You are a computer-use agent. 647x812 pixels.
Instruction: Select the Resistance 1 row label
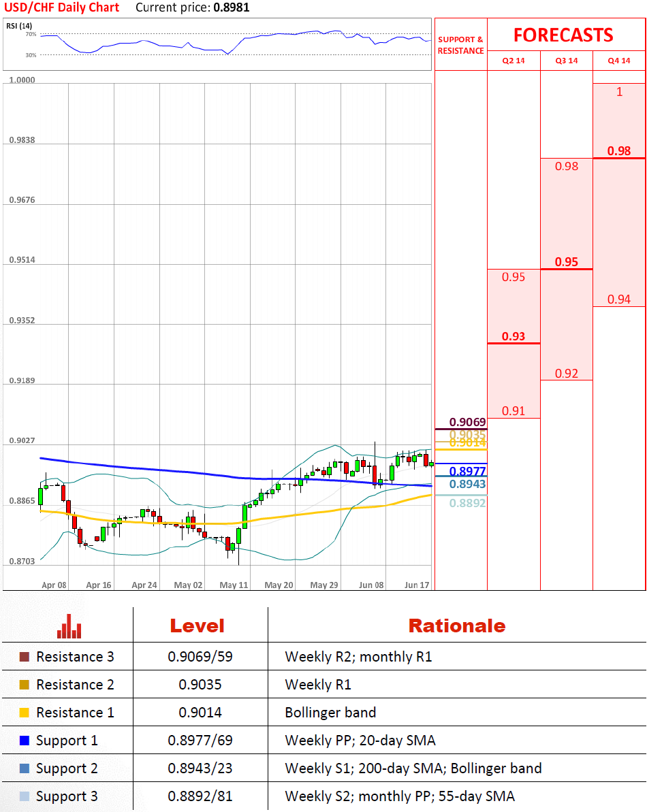click(x=75, y=713)
